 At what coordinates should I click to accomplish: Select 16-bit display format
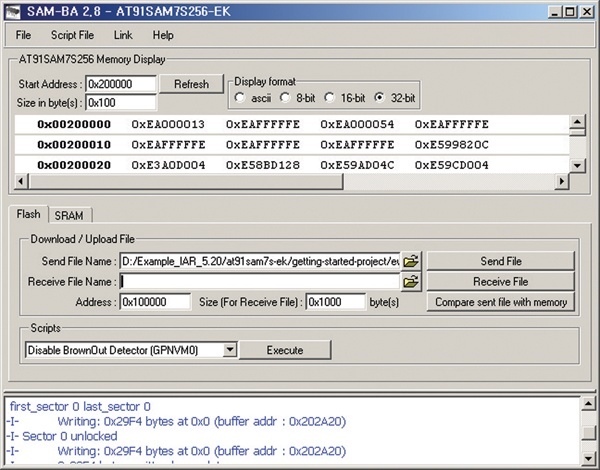331,98
